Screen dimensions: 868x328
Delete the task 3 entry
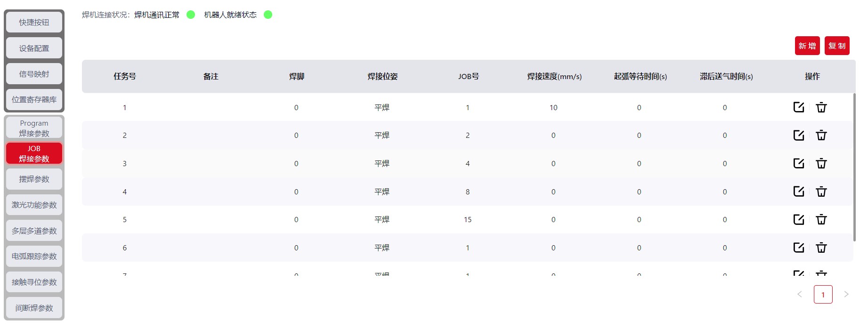point(821,163)
